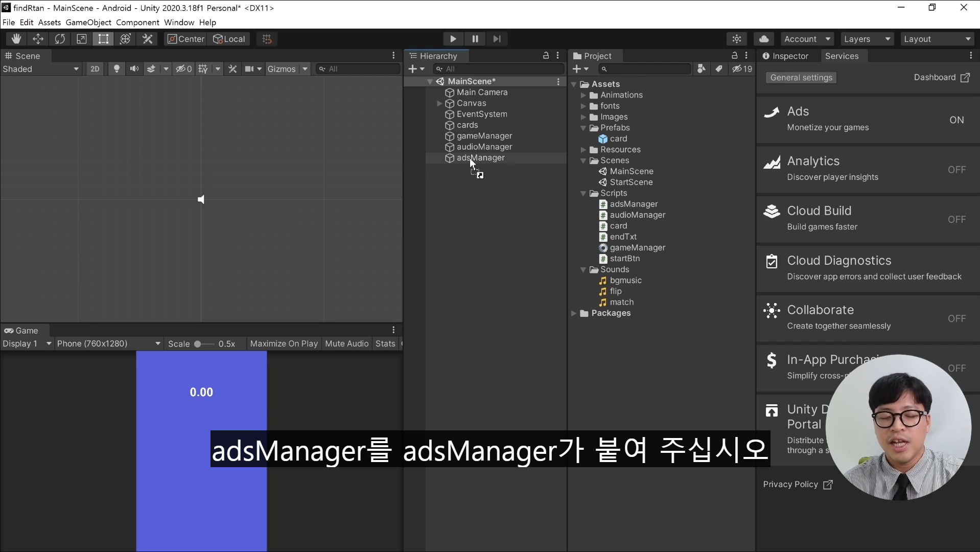The image size is (980, 552).
Task: Switch to the Inspector tab
Action: 785,56
